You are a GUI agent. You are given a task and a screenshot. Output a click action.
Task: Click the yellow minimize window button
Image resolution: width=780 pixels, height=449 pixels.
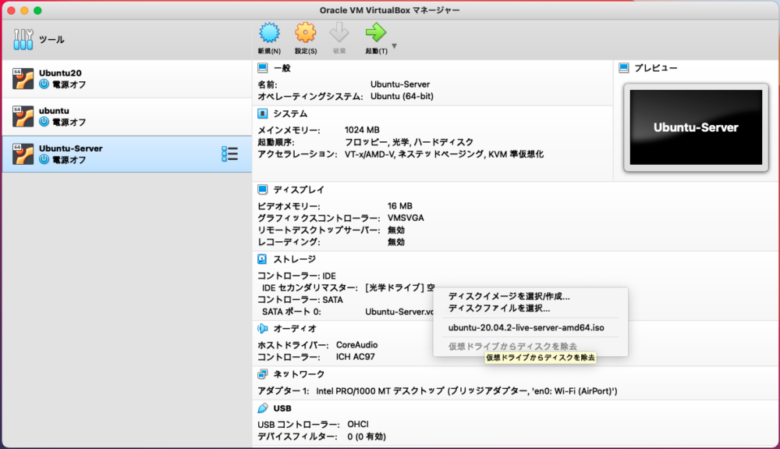click(x=24, y=10)
